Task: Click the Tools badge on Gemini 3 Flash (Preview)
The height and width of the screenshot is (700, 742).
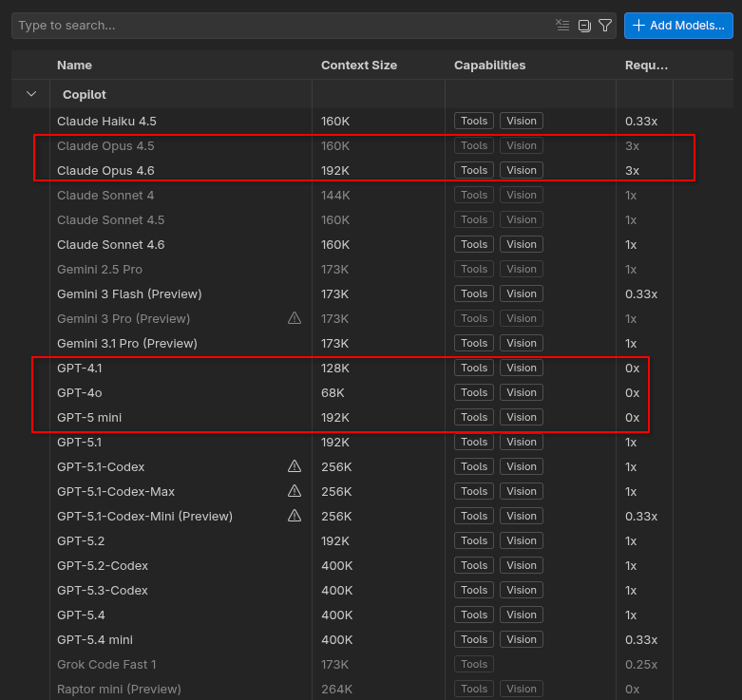Action: pos(474,293)
